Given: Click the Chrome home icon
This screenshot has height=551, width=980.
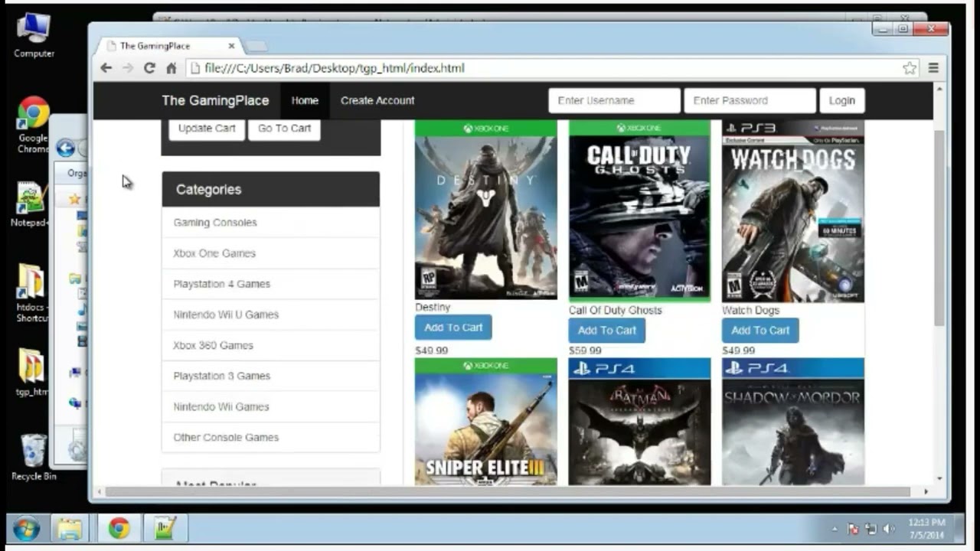Looking at the screenshot, I should 171,68.
